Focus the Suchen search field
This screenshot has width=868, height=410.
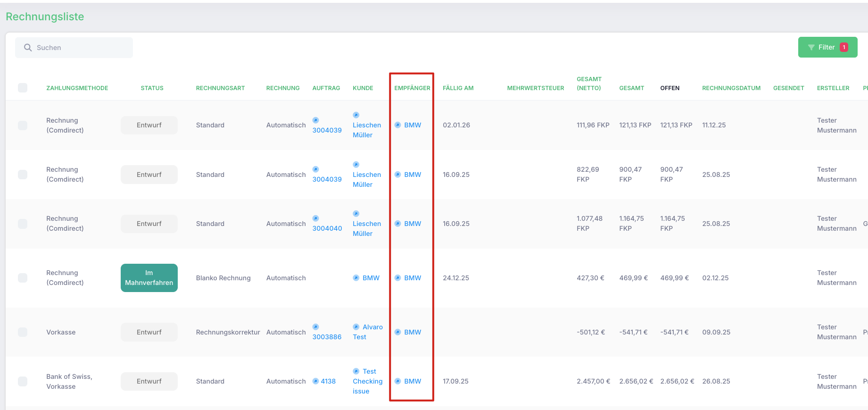(x=74, y=48)
